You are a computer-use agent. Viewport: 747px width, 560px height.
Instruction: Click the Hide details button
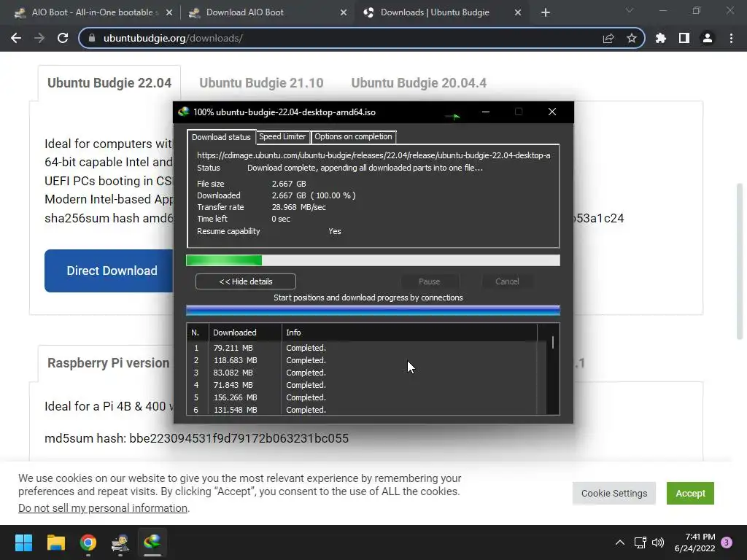[245, 281]
